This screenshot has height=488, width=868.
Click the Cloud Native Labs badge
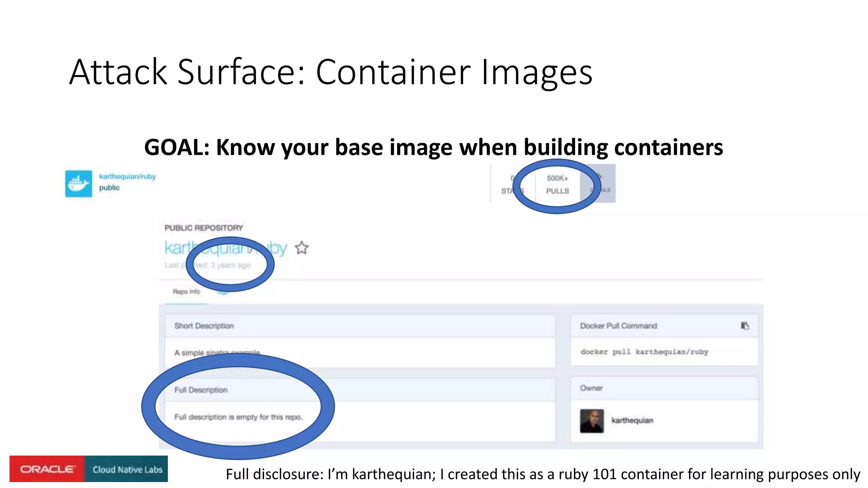[x=127, y=469]
